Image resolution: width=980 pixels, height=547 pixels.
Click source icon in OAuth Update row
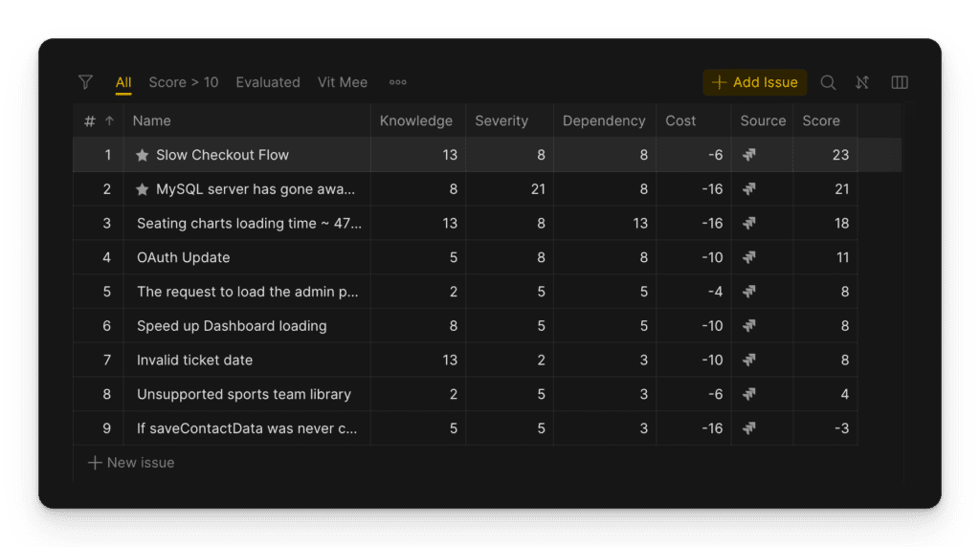pyautogui.click(x=749, y=257)
